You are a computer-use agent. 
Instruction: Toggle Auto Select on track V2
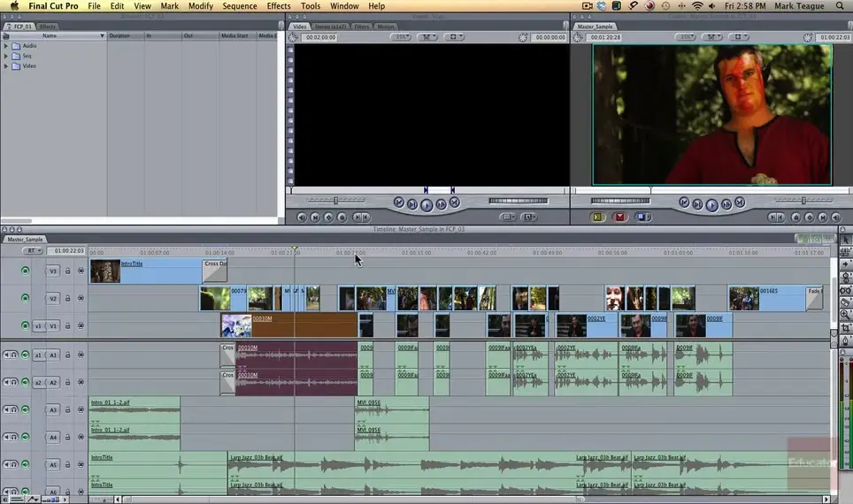(81, 298)
